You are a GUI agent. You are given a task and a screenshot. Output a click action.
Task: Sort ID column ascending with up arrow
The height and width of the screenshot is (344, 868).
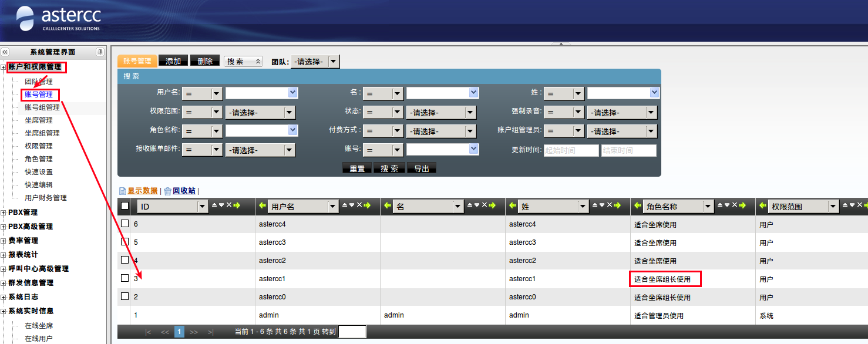point(214,205)
